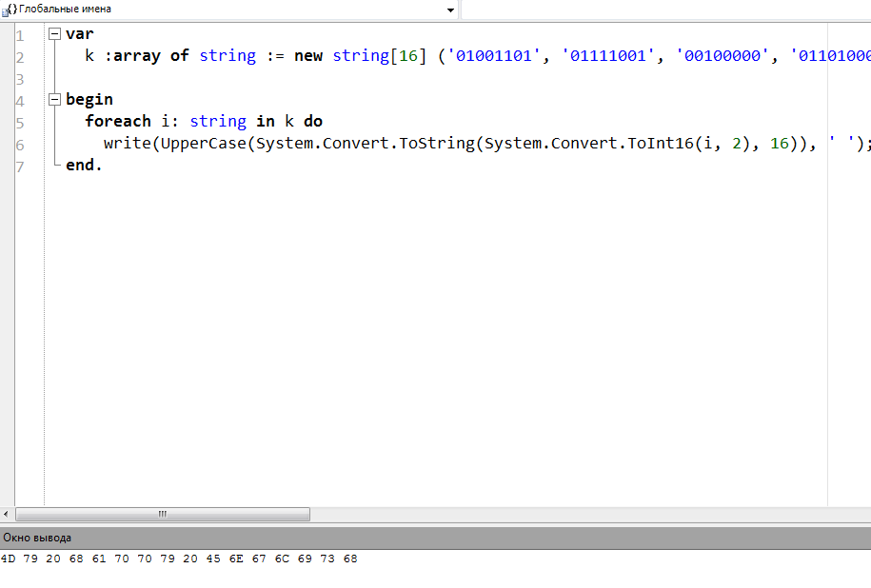This screenshot has width=871, height=588.
Task: Click the scrollbar track right of thumb
Action: point(571,514)
